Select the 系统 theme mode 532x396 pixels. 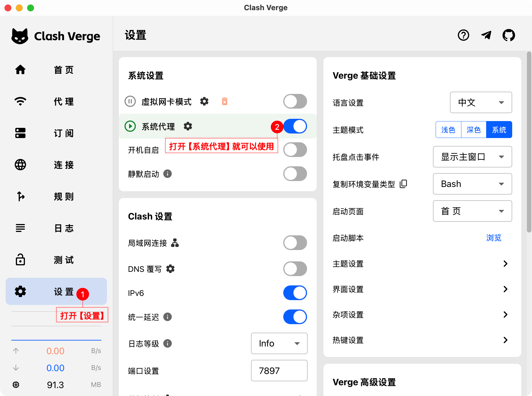[499, 130]
